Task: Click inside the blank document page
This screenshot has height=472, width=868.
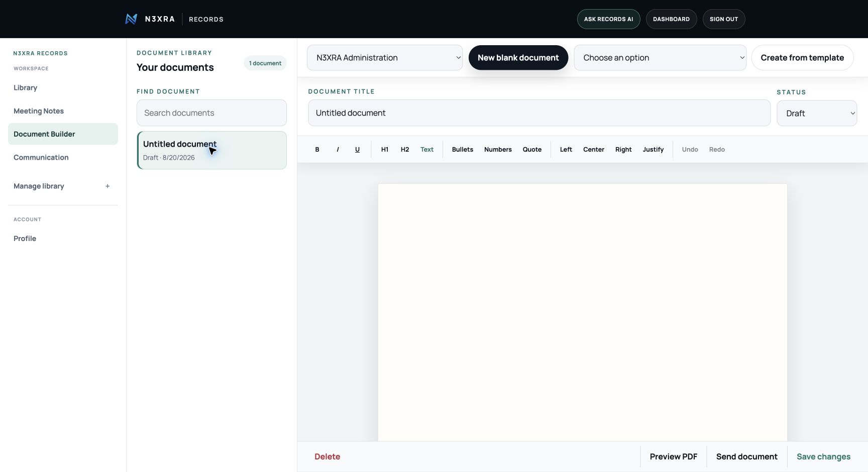Action: point(582,312)
